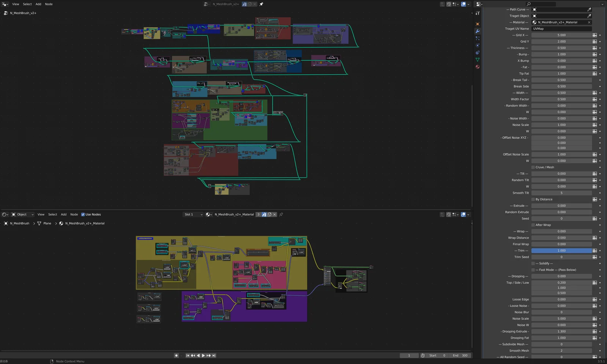Enable the Cruve / Mesh checkbox
This screenshot has height=364, width=607.
point(533,167)
